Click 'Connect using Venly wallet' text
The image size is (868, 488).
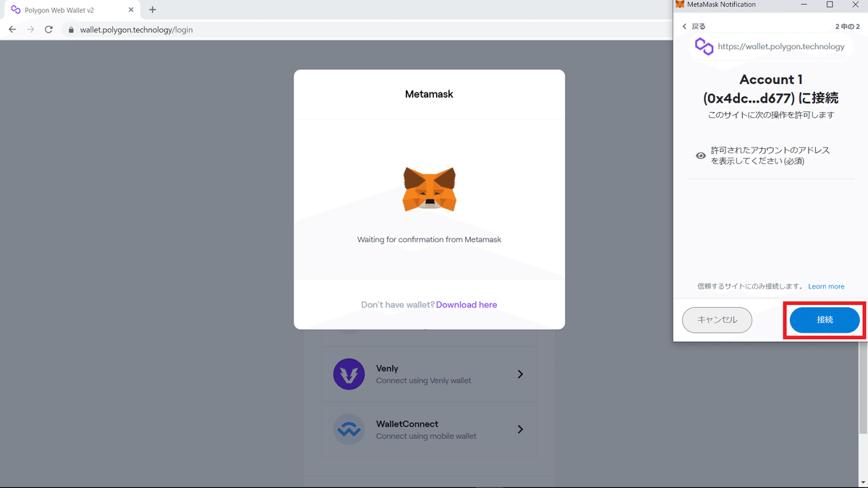point(424,381)
